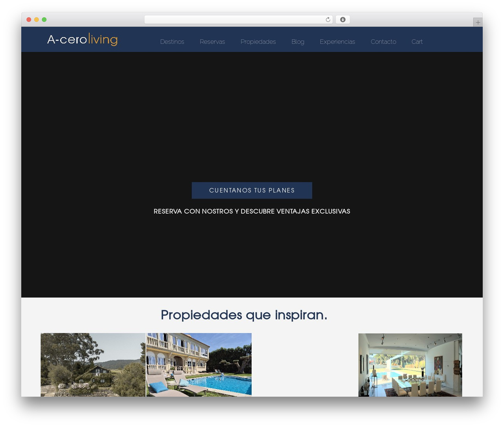Click the Reserva con nosotros tagline text
This screenshot has width=504, height=427.
252,212
